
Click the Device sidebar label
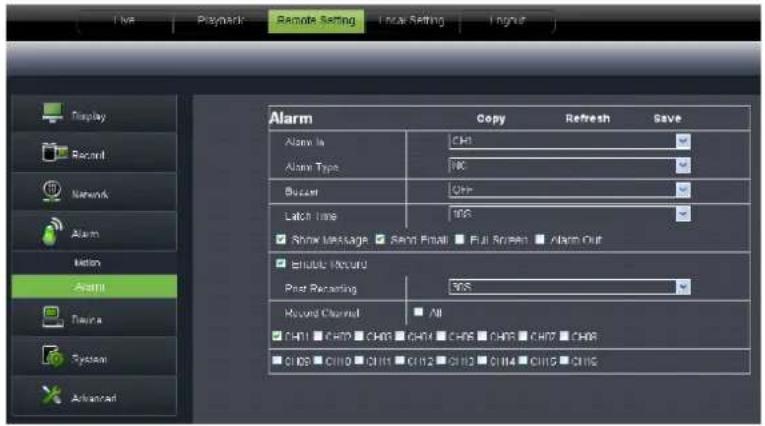pyautogui.click(x=86, y=320)
